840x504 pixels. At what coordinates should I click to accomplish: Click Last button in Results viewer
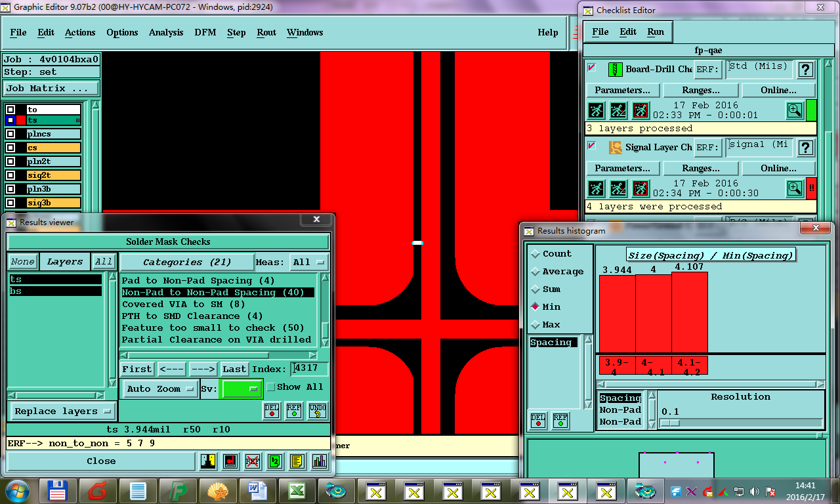[x=234, y=369]
